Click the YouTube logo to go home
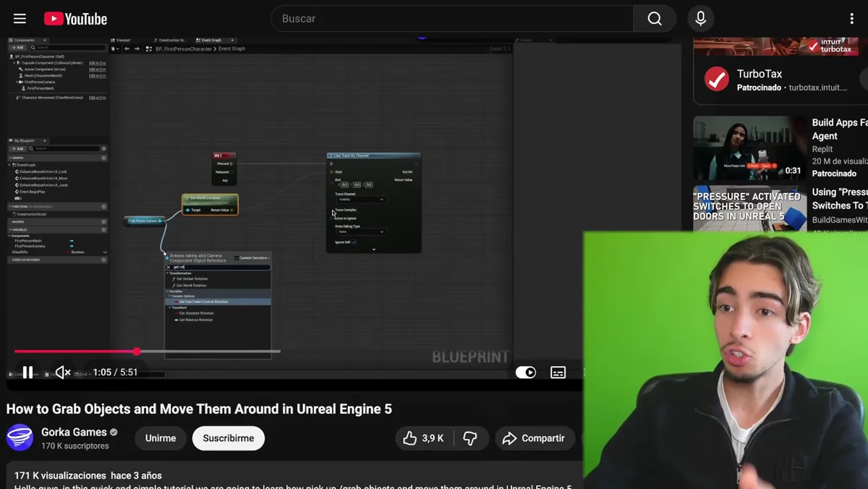The height and width of the screenshot is (489, 868). (x=75, y=19)
